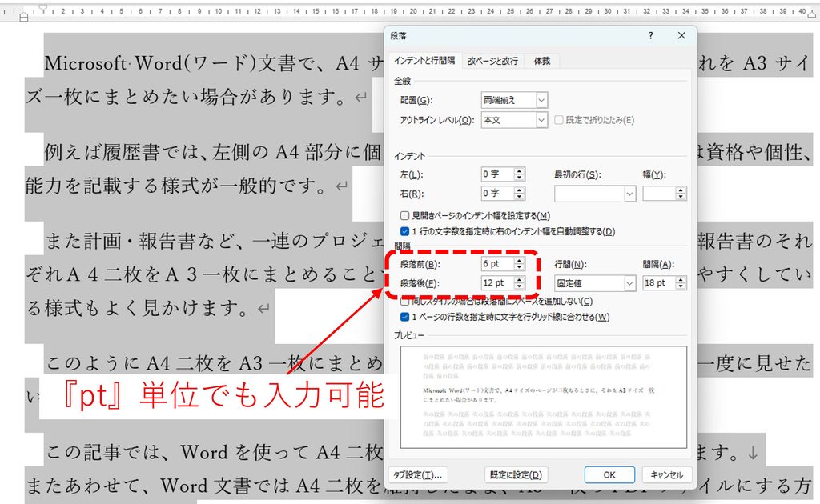The height and width of the screenshot is (504, 820).
Task: Increase 左 indent with up arrow
Action: tap(519, 170)
